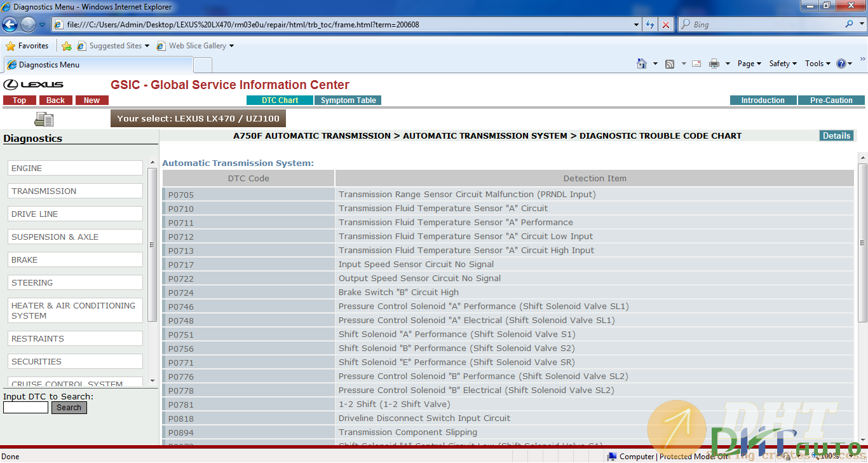Open a new blank browser tab
868x463 pixels.
pos(203,65)
